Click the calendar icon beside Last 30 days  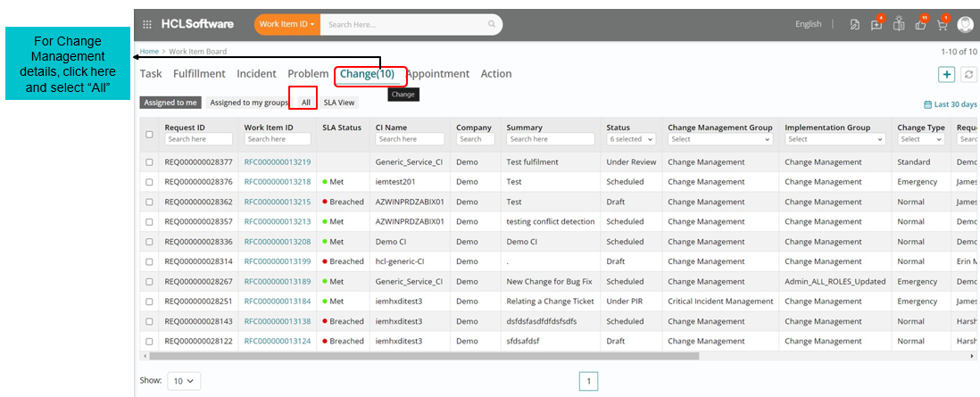pos(928,104)
